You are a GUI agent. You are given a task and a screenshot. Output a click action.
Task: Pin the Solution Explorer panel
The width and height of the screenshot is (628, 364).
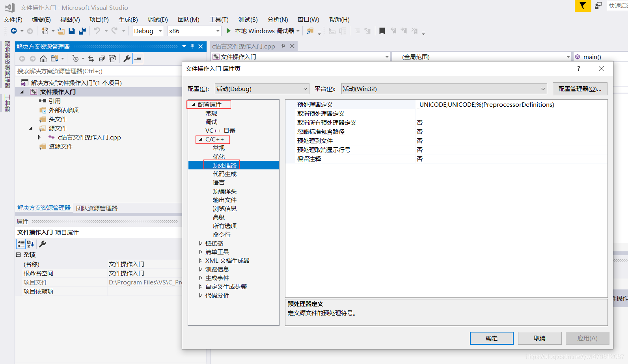pyautogui.click(x=192, y=46)
